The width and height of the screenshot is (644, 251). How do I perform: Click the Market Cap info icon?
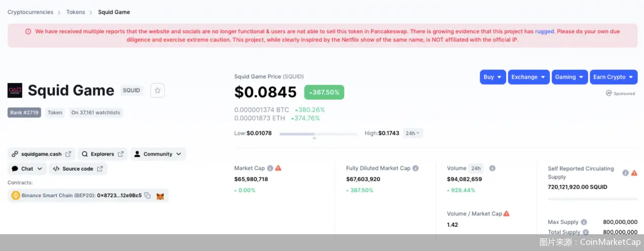(270, 168)
